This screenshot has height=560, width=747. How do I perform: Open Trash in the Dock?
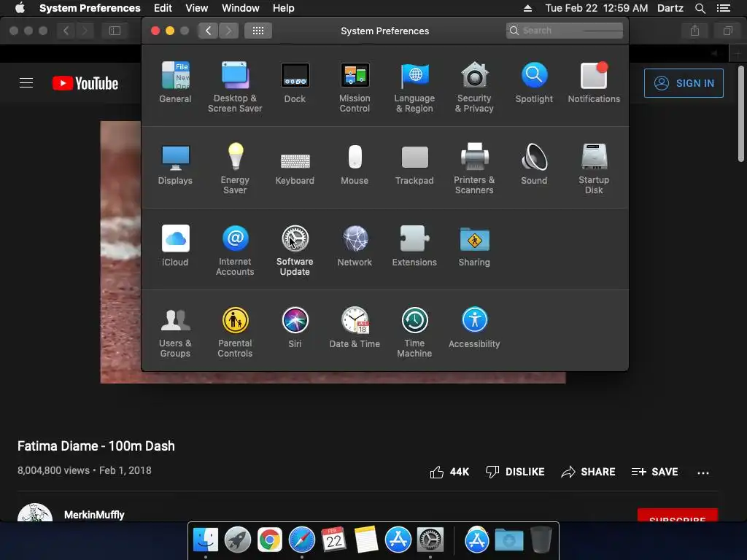[x=541, y=540]
